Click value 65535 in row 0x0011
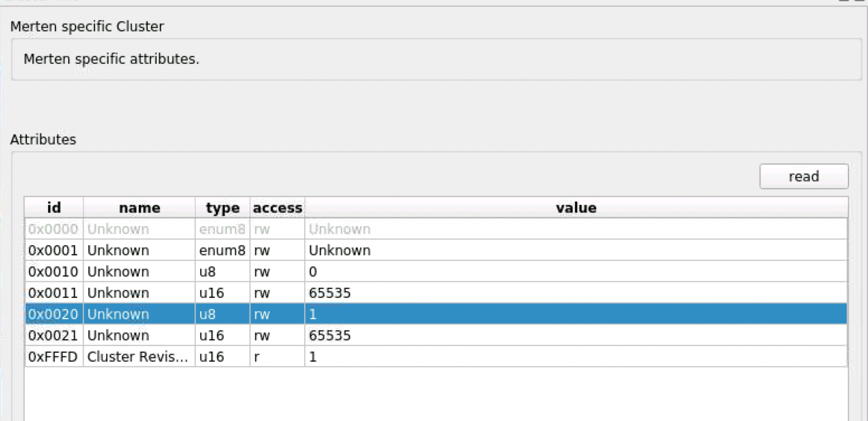Screen dimensions: 868x421 point(576,293)
